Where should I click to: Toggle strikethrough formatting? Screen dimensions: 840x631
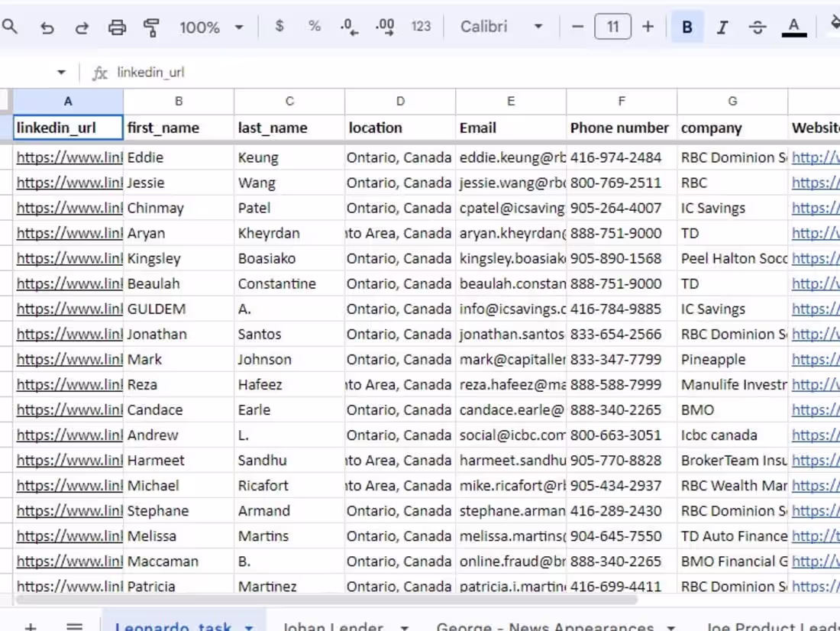(x=757, y=27)
